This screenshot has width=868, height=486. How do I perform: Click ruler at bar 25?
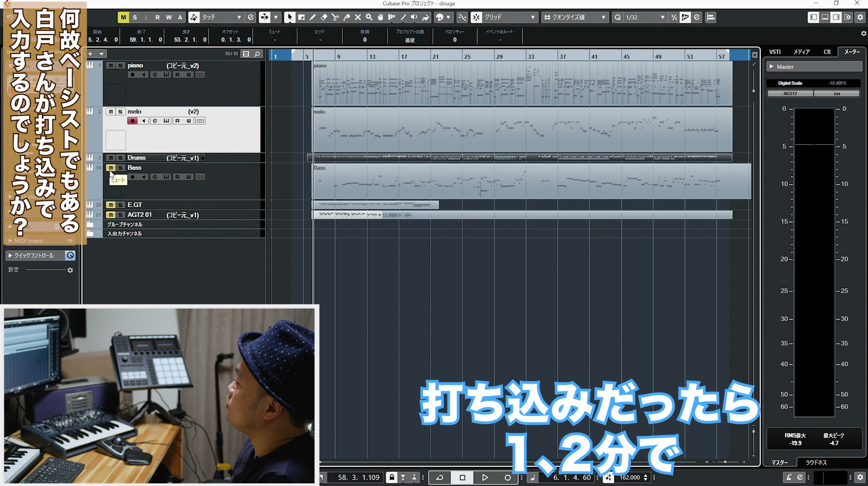tap(467, 57)
